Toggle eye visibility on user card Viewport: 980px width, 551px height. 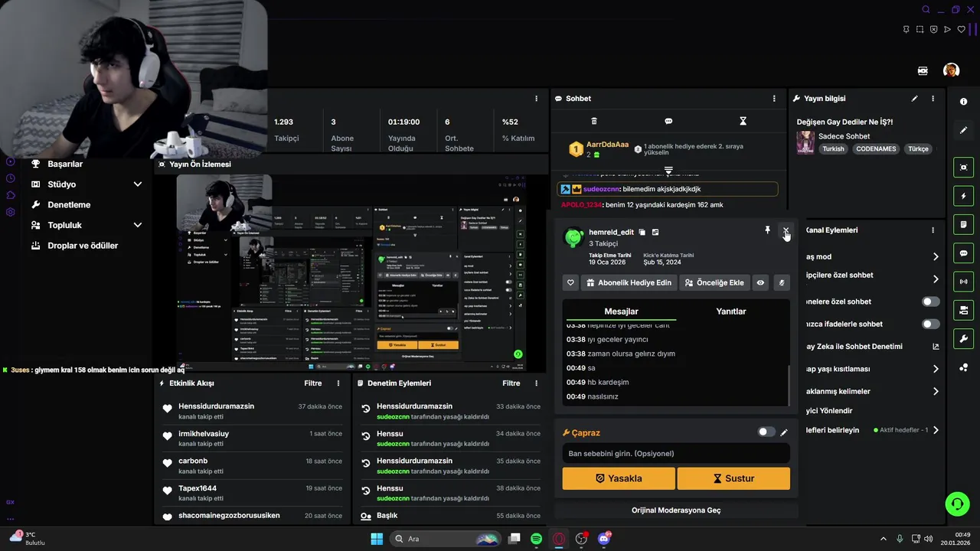[x=760, y=282]
